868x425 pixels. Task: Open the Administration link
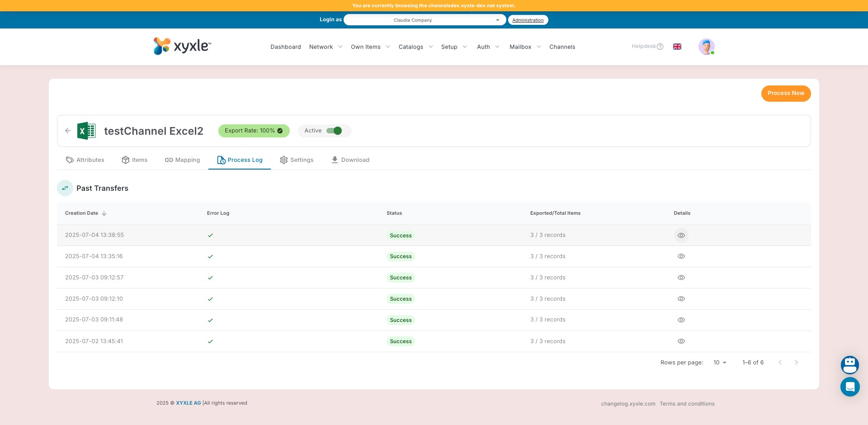pyautogui.click(x=528, y=20)
